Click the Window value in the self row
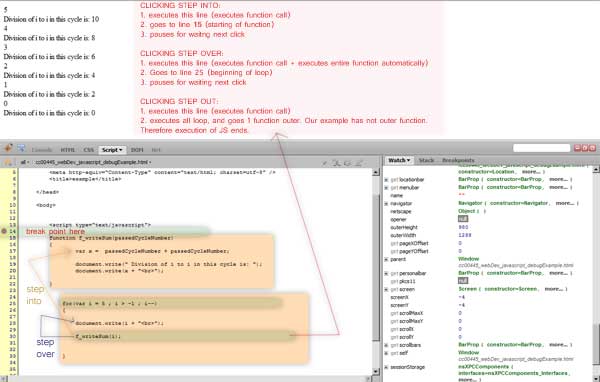This screenshot has height=382, width=600. 468,353
